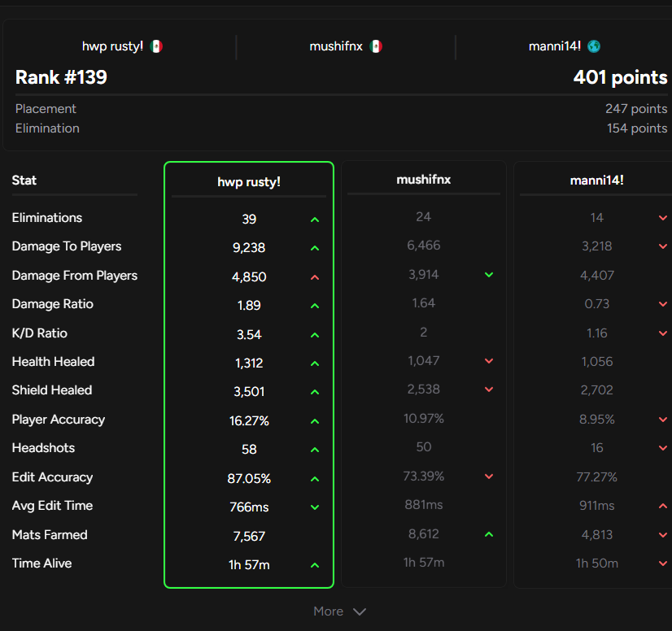Open mushifnx player name at top
This screenshot has height=631, width=672.
[x=336, y=46]
